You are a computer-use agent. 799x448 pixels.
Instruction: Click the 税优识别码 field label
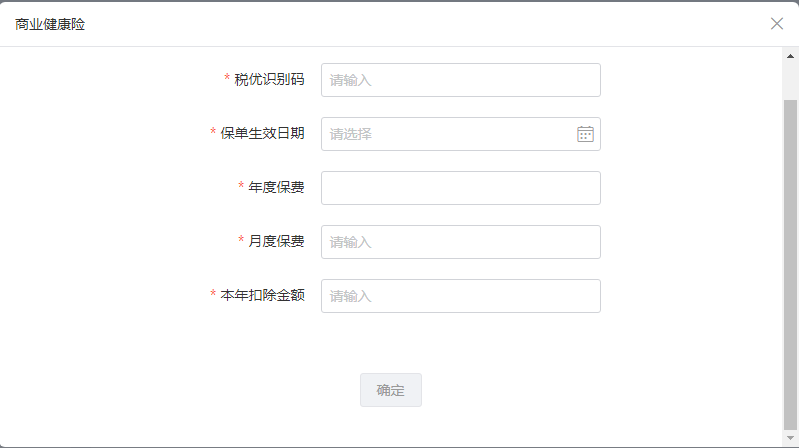[x=269, y=80]
